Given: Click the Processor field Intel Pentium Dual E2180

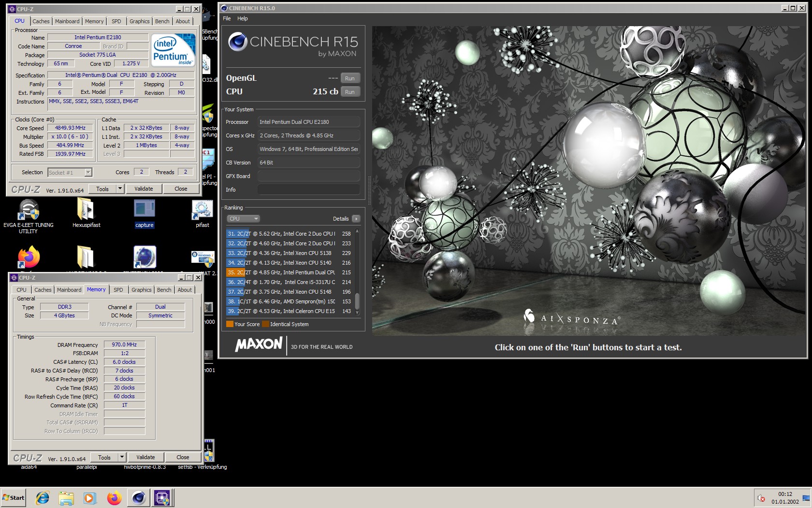Looking at the screenshot, I should pyautogui.click(x=309, y=122).
